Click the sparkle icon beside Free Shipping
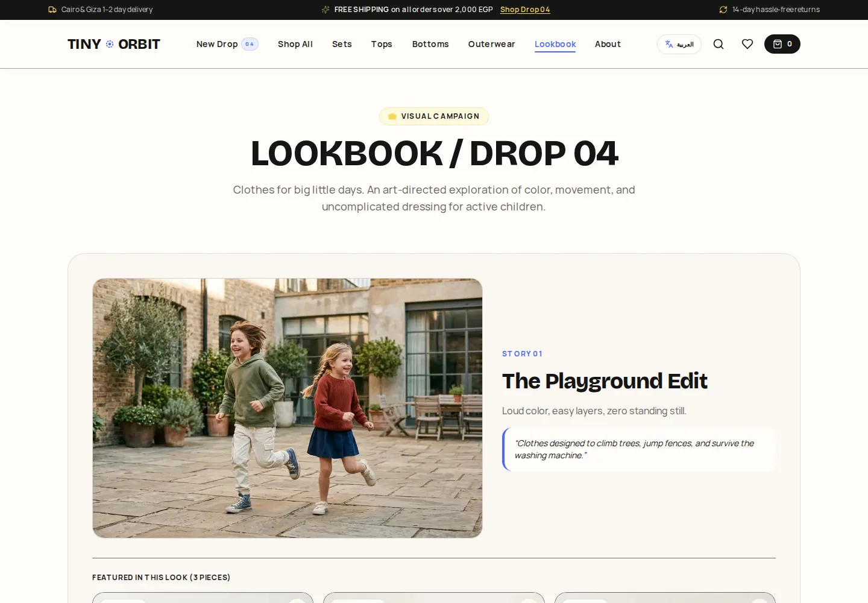Screen dimensions: 868x603 click(x=325, y=10)
